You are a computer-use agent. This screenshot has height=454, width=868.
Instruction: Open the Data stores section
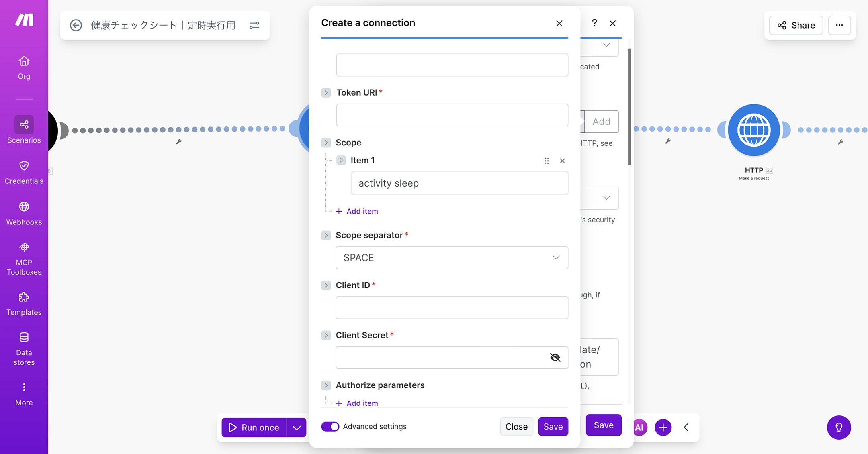tap(24, 348)
